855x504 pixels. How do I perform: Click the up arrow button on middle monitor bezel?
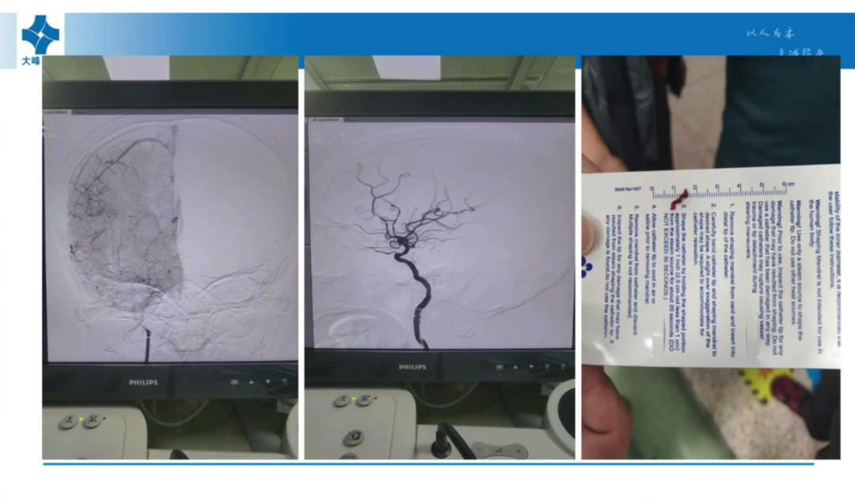[515, 366]
